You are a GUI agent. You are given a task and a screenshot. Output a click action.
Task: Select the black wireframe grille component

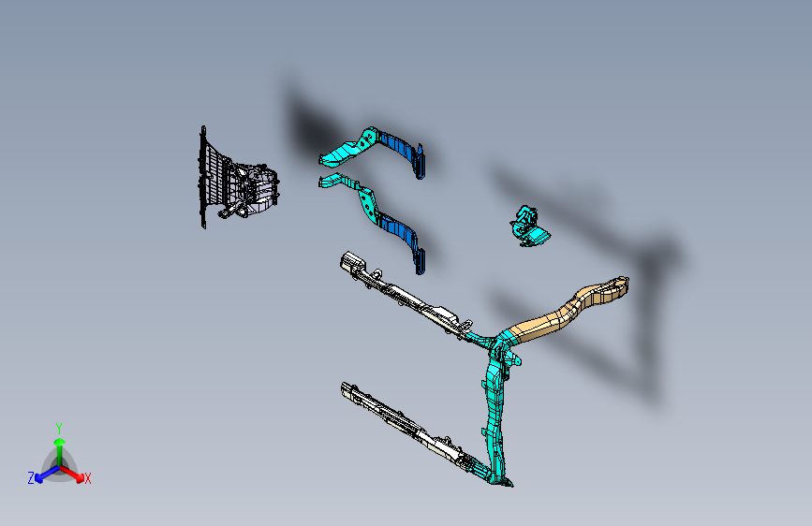[237, 178]
